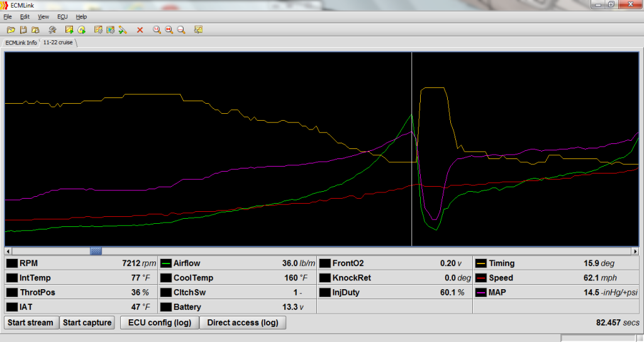The image size is (644, 342).
Task: Toggle the CoolTemp trace box
Action: point(166,278)
